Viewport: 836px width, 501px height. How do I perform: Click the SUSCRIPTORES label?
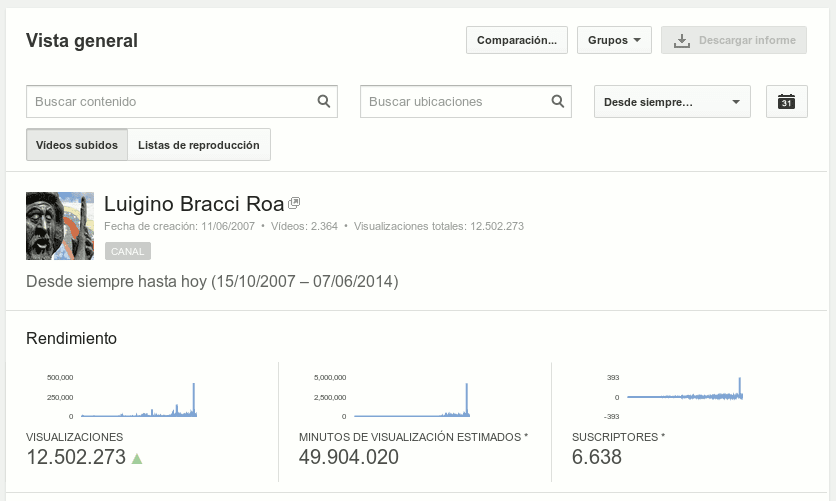pyautogui.click(x=618, y=437)
